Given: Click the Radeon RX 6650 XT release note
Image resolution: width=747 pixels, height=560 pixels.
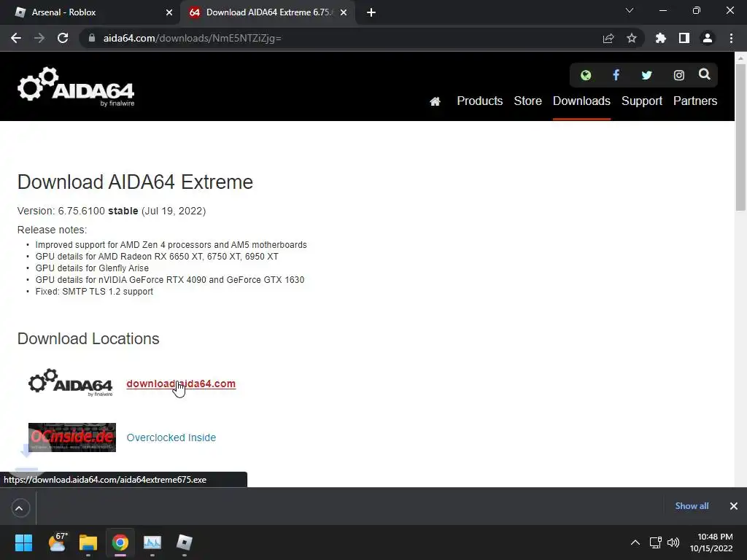Looking at the screenshot, I should click(x=157, y=257).
